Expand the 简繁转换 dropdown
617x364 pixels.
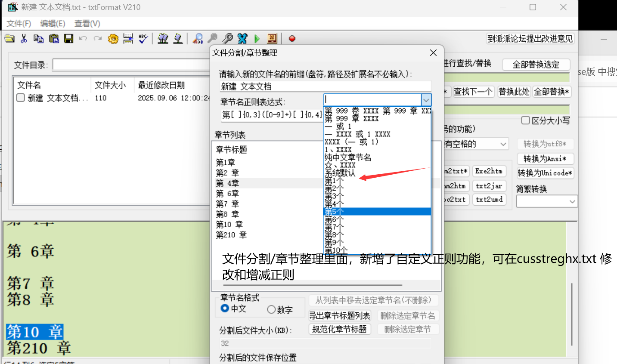point(572,201)
